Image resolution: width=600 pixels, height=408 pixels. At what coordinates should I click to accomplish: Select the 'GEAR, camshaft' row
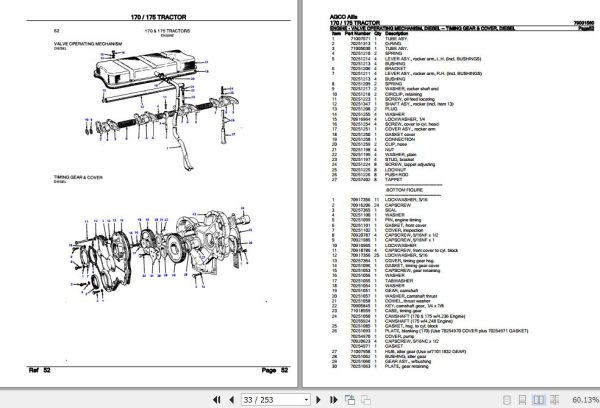tap(375, 290)
